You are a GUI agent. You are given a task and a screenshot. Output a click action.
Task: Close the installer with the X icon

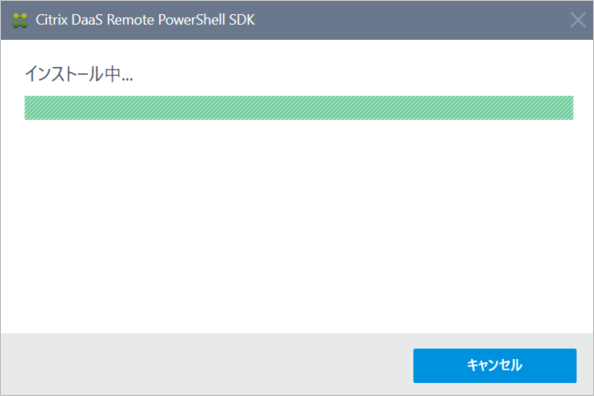578,20
